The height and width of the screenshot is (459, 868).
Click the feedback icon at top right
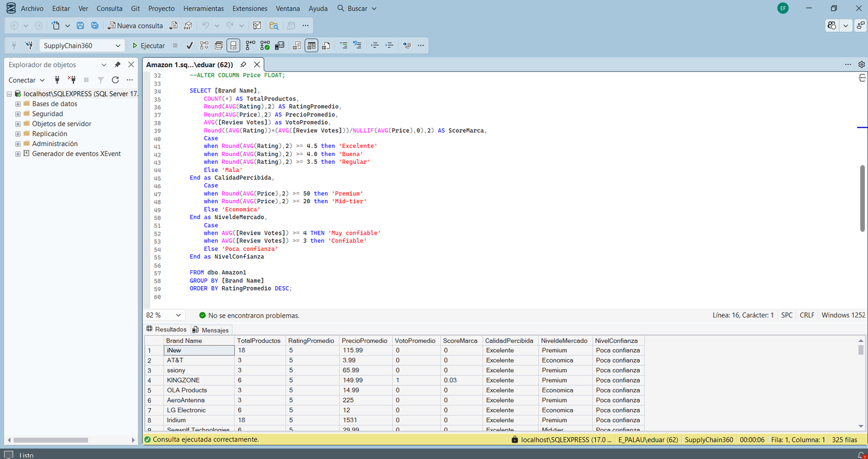click(860, 25)
